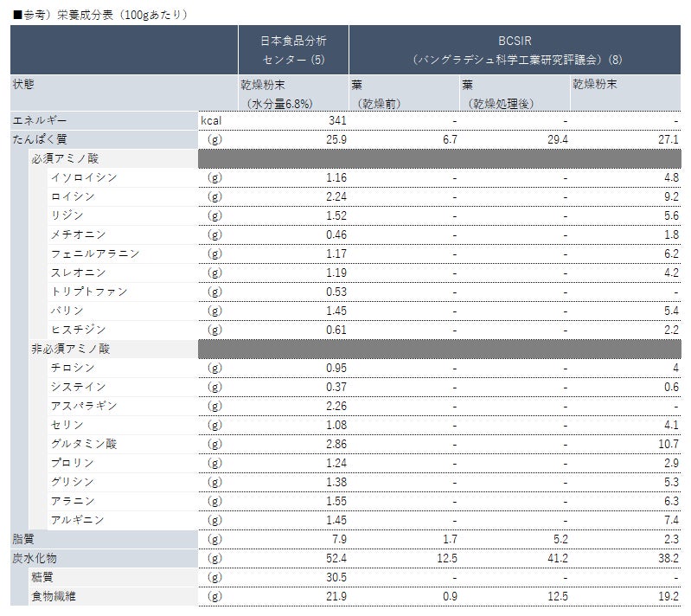Viewport: 691px width, 616px height.
Task: Select the energy value '341'
Action: point(337,121)
